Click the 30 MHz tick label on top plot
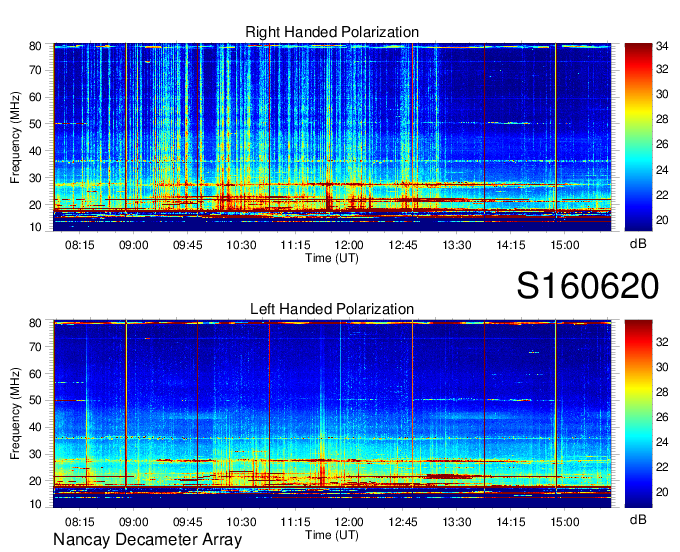Screen dimensions: 680x552 pos(35,178)
